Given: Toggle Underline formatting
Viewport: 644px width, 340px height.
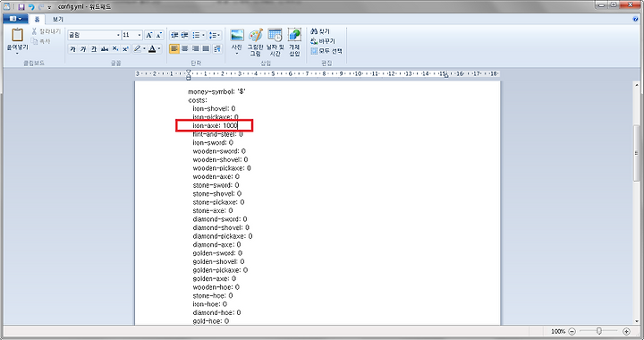Looking at the screenshot, I should 94,49.
